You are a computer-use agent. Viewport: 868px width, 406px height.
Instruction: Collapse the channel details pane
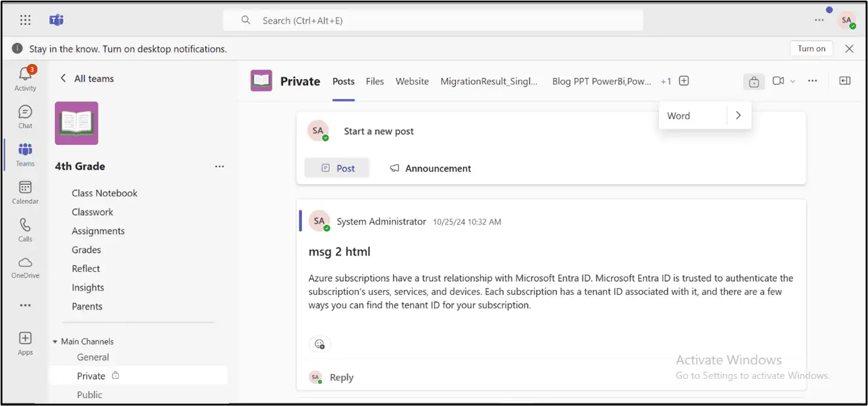[844, 80]
